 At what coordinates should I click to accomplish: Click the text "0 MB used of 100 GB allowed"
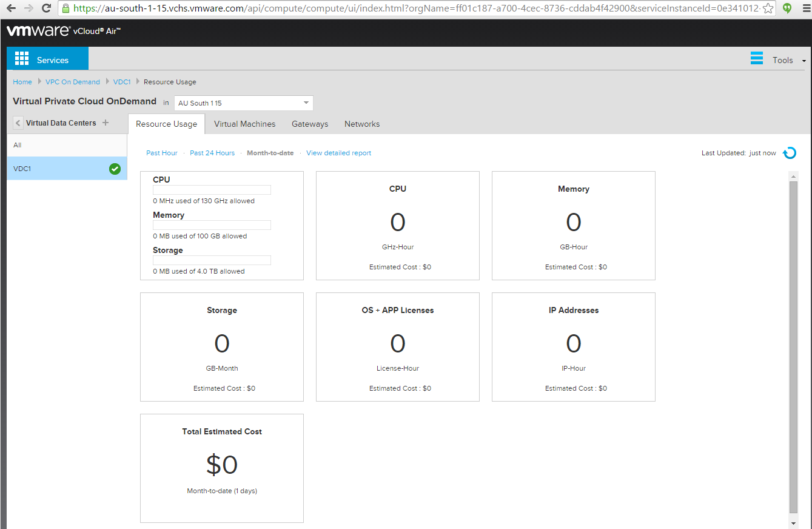pyautogui.click(x=200, y=236)
